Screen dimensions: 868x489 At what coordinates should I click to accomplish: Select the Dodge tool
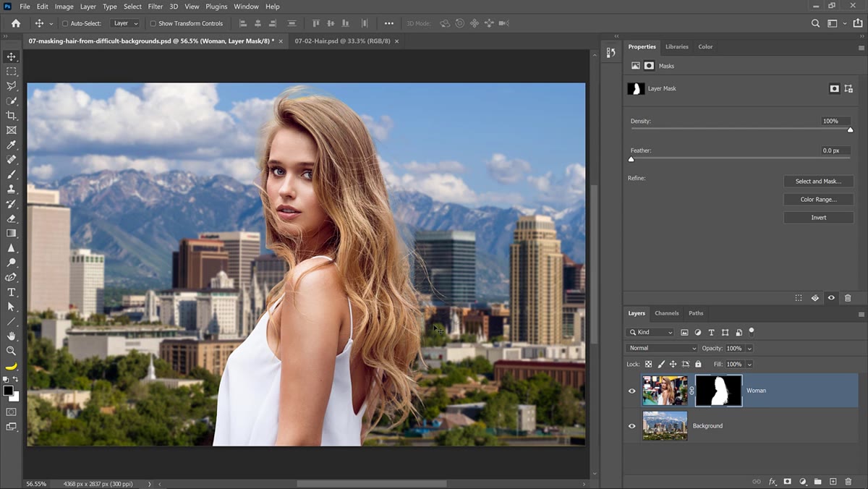click(11, 263)
